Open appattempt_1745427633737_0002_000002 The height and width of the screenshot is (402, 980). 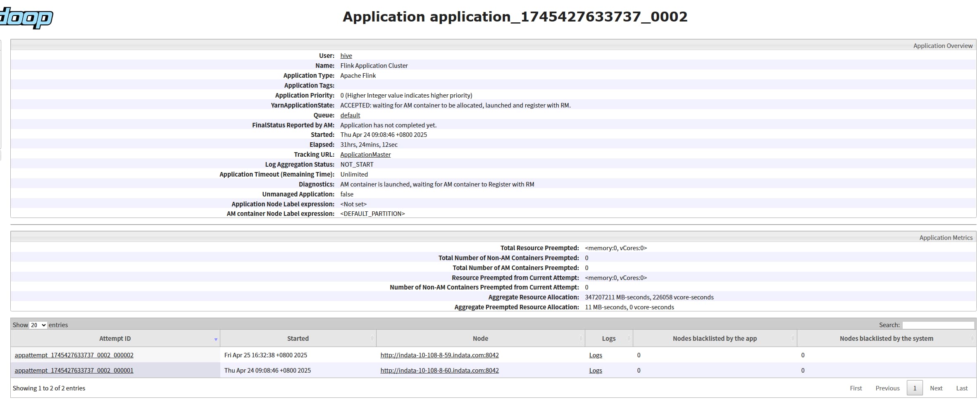tap(74, 355)
